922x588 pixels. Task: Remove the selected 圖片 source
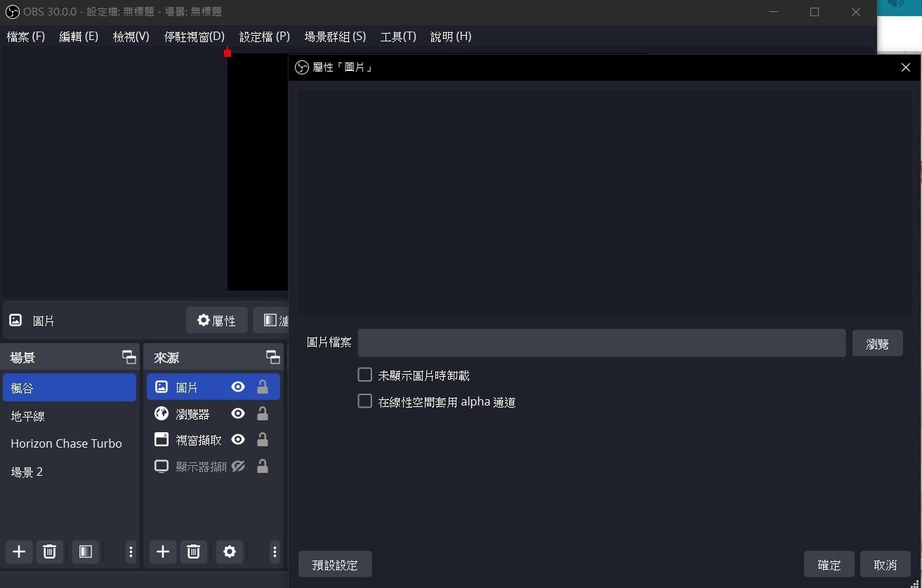click(x=193, y=552)
